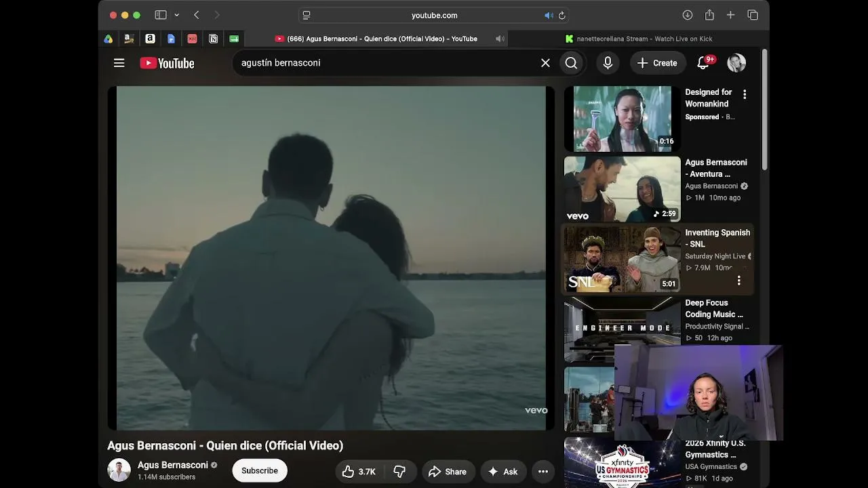The width and height of the screenshot is (868, 488).
Task: Open the Google Docs pinned tab
Action: [171, 39]
